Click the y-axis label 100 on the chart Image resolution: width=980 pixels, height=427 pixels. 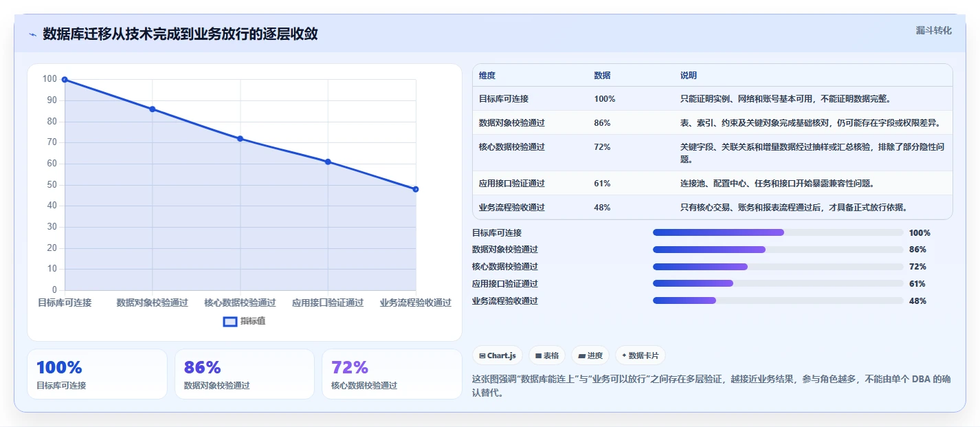tap(49, 79)
